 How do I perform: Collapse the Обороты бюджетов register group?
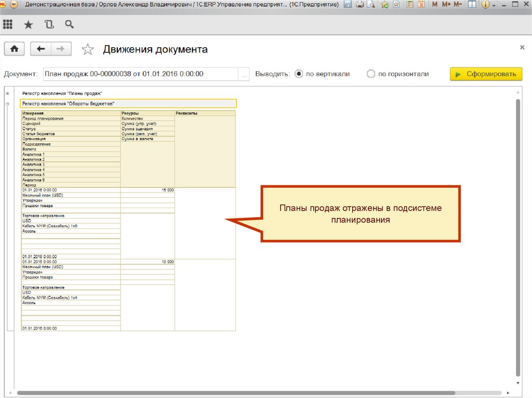click(7, 104)
